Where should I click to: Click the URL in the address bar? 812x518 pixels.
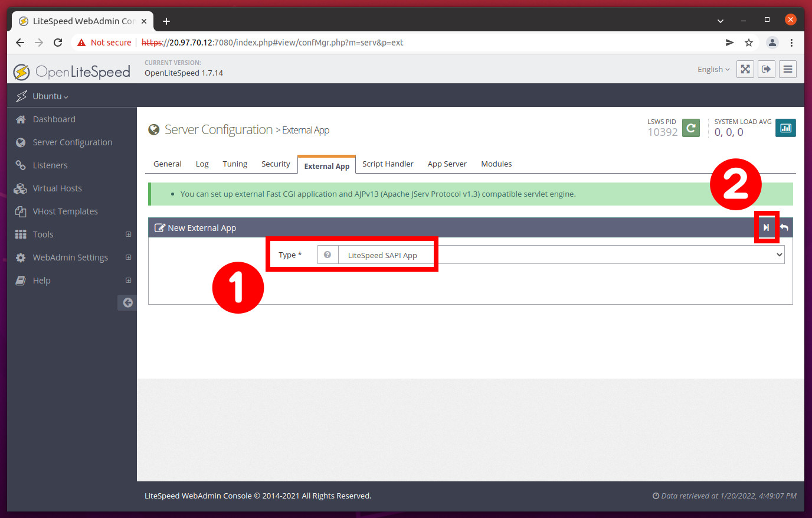272,43
